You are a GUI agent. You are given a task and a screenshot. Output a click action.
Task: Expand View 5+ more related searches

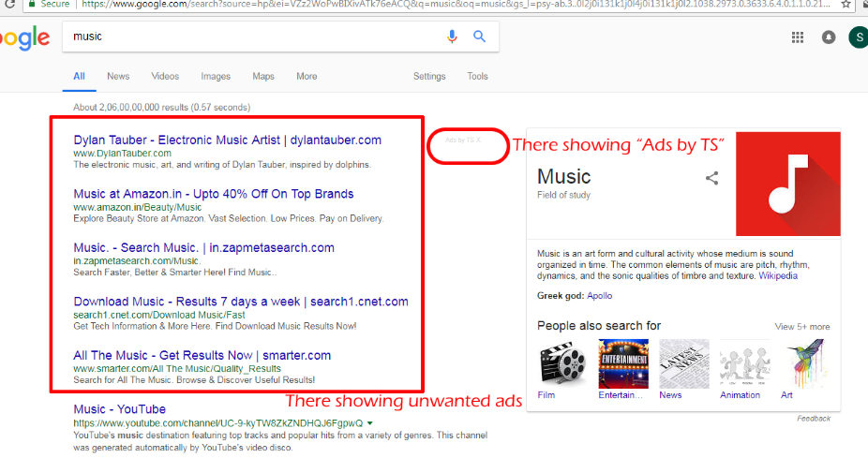click(x=801, y=327)
